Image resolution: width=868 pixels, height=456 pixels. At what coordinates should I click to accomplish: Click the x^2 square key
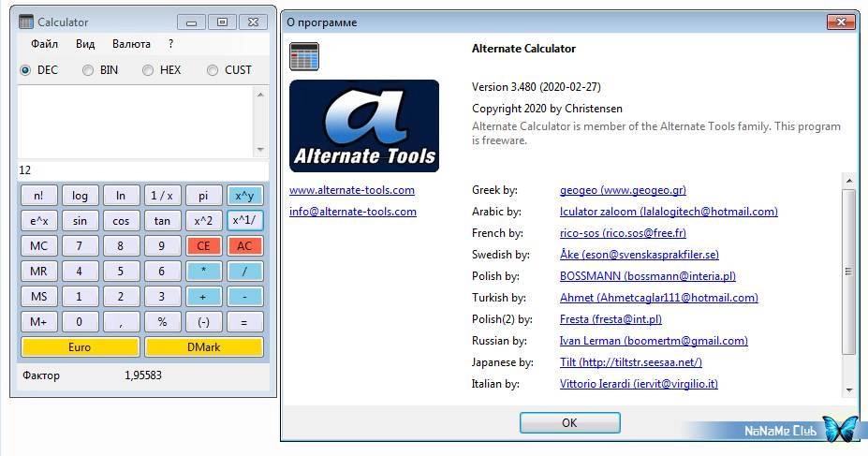pyautogui.click(x=203, y=221)
